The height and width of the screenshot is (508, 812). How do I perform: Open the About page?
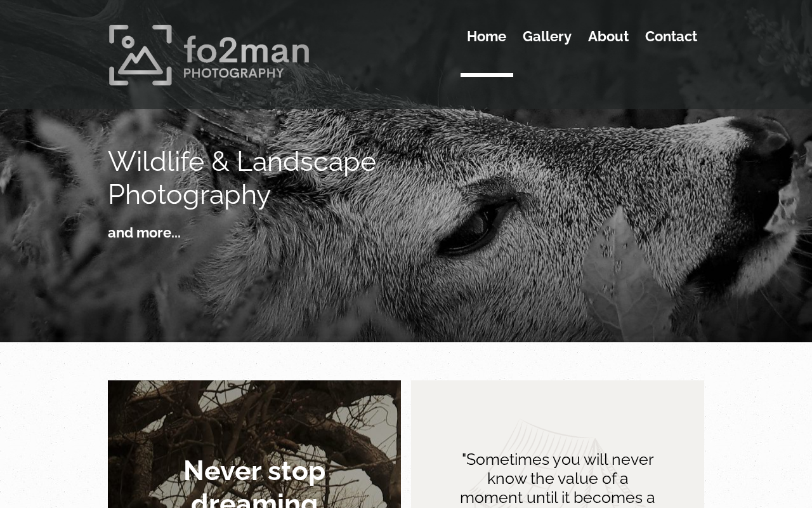[x=608, y=36]
